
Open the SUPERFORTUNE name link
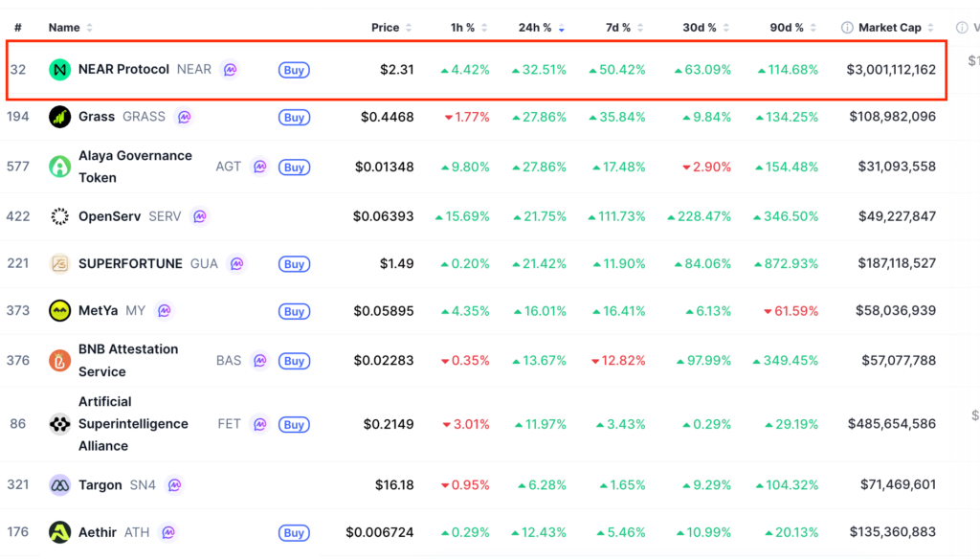click(x=130, y=264)
